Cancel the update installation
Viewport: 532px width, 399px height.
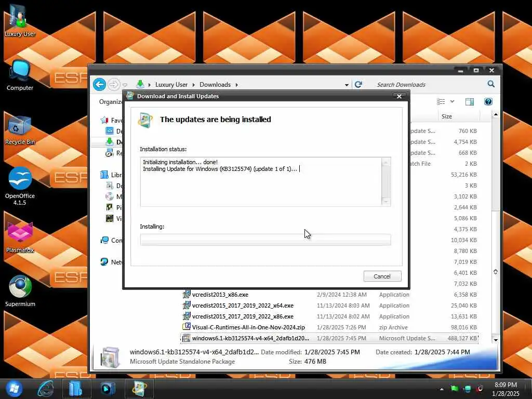point(382,276)
